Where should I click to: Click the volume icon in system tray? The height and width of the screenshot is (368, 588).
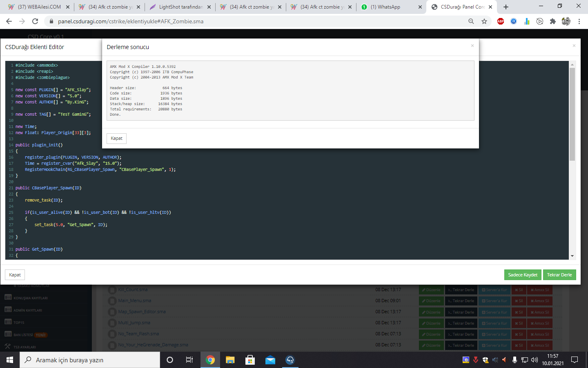click(x=535, y=360)
